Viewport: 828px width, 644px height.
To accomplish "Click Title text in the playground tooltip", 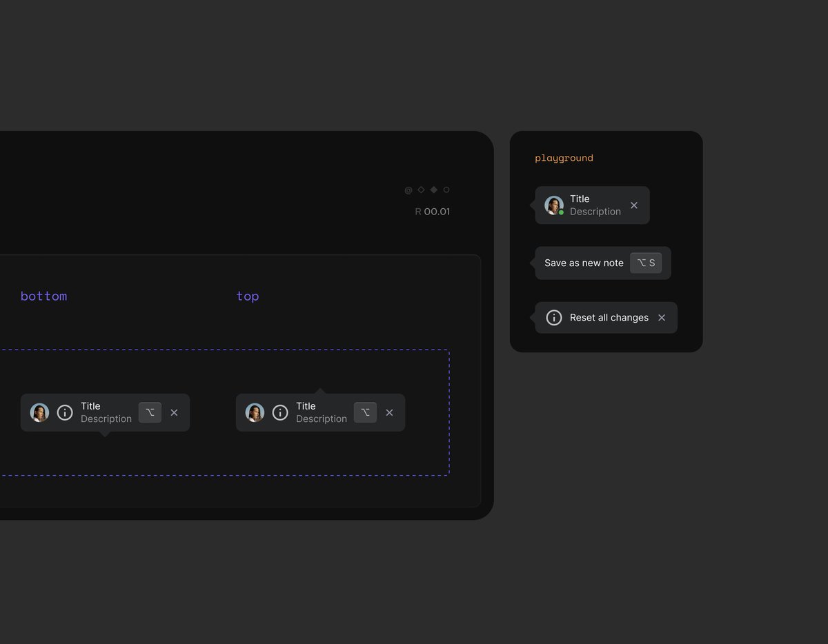I will point(580,199).
